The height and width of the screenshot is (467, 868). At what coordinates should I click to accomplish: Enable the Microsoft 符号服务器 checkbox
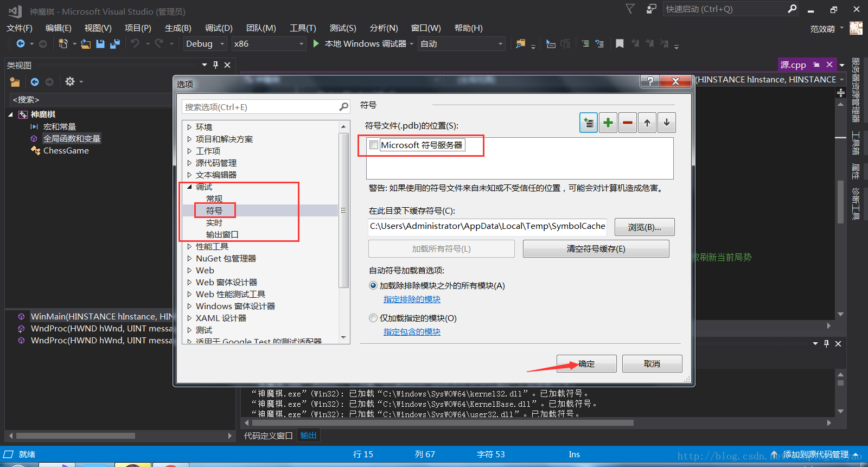tap(374, 145)
